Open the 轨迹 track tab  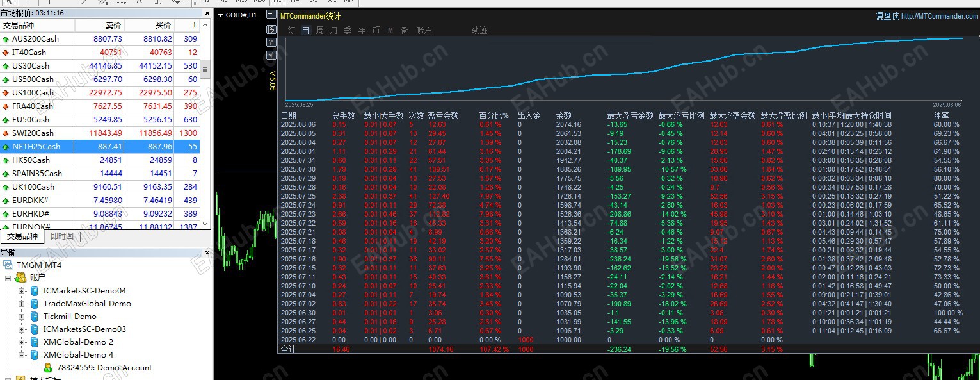pos(479,30)
